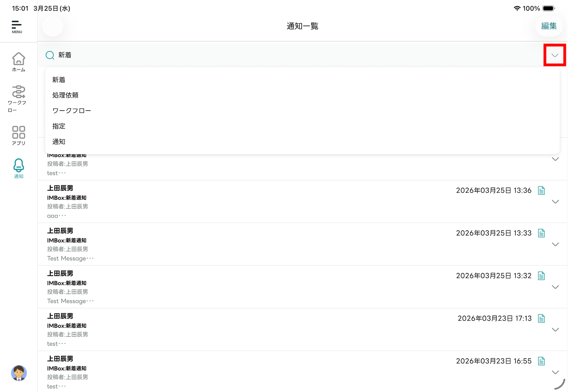Open the document icon for the 17:13 notification
Screen dimensions: 568x392
pos(541,319)
